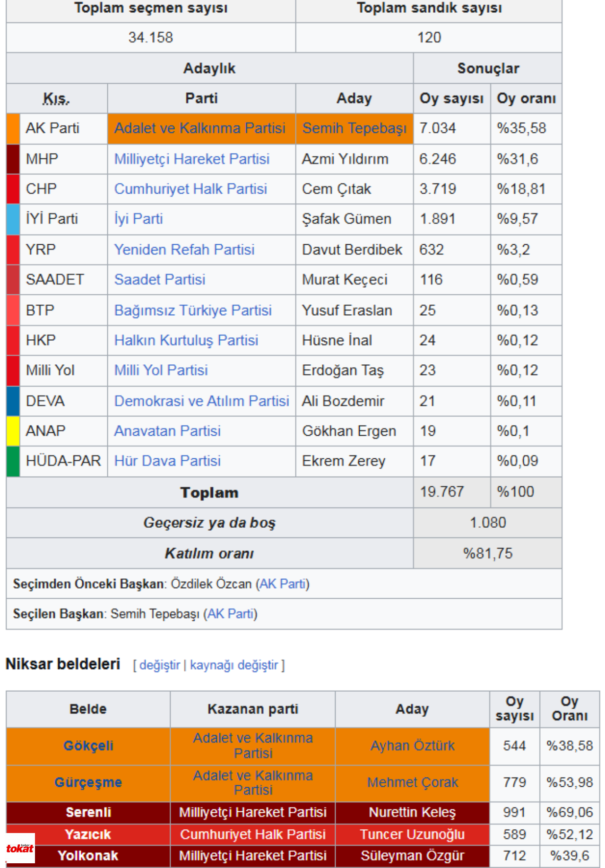Click AK Parti link beside Seçilen Başkan
Image resolution: width=605 pixels, height=868 pixels.
point(231,613)
